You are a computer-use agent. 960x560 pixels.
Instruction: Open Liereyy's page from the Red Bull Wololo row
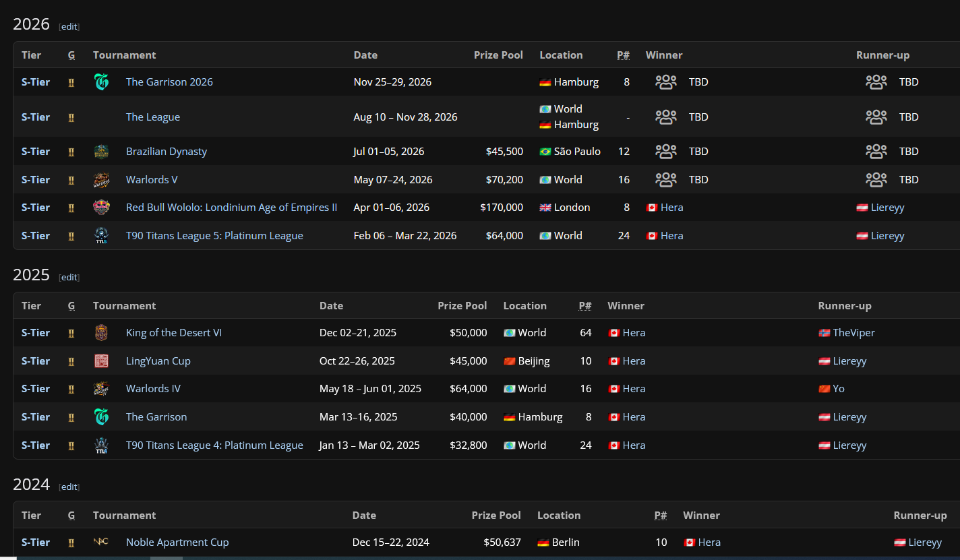pos(888,208)
